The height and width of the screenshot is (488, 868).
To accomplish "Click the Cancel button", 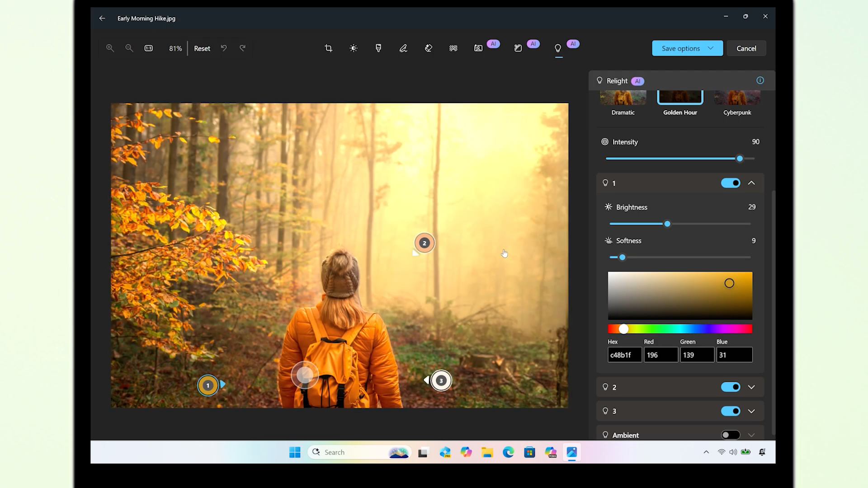I will pos(746,48).
